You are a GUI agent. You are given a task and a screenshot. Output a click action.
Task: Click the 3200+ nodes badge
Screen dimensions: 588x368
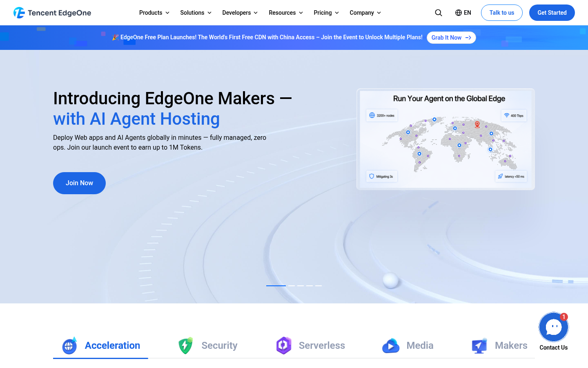(382, 115)
